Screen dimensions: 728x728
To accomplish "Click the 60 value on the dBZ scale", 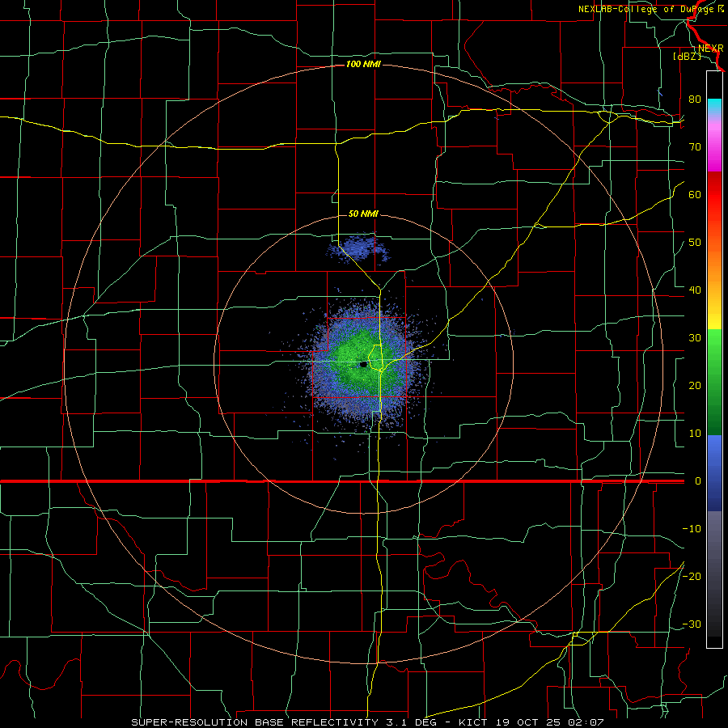I will click(x=695, y=194).
